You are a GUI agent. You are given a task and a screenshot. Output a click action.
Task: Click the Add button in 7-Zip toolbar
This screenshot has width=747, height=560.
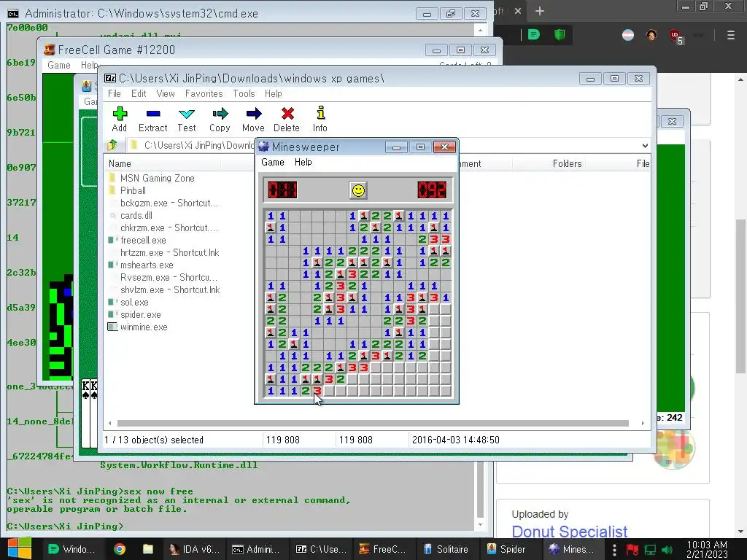(120, 119)
